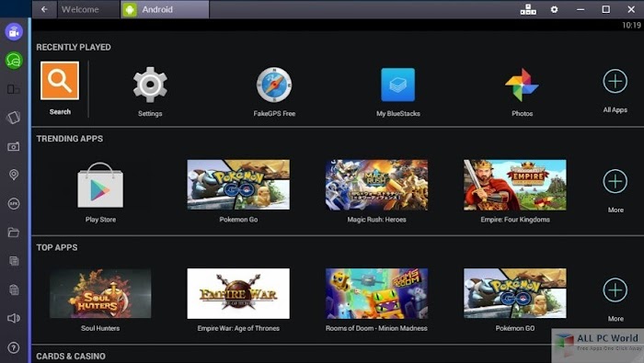Open My BlueStacks app
Image resolution: width=644 pixels, height=363 pixels.
pyautogui.click(x=398, y=85)
